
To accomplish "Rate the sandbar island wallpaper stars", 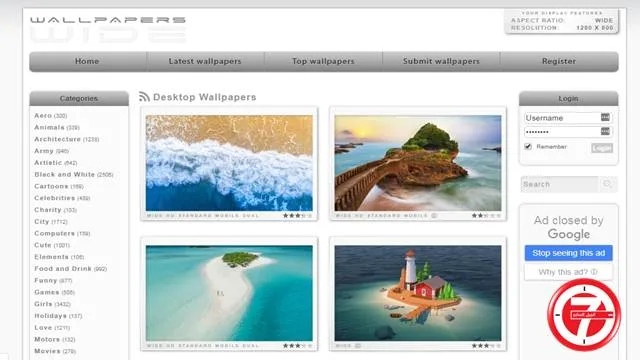I will coord(297,346).
